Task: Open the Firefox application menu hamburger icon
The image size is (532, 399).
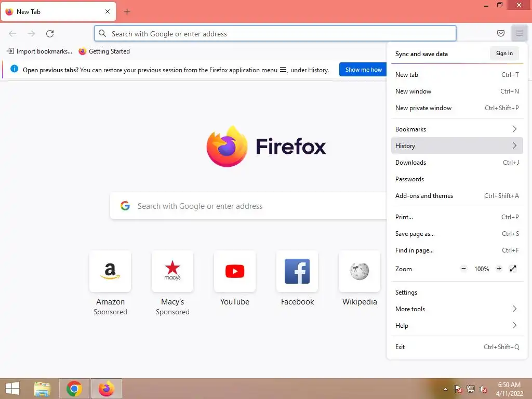Action: (x=519, y=33)
